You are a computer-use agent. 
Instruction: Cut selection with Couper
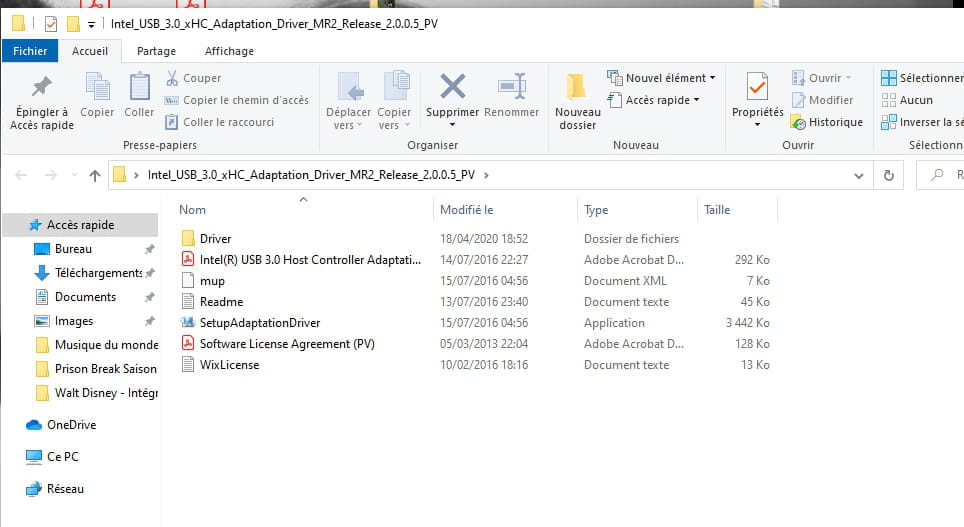(x=193, y=78)
